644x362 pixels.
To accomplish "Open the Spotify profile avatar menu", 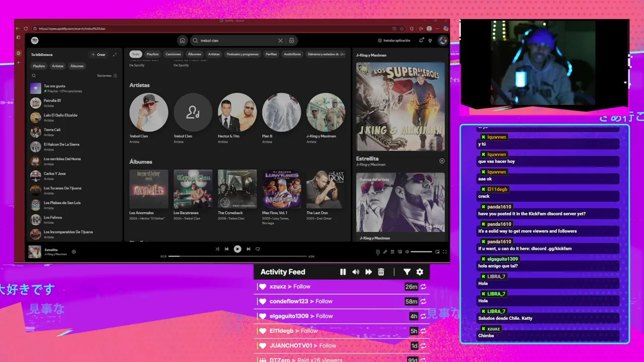I will tap(443, 40).
